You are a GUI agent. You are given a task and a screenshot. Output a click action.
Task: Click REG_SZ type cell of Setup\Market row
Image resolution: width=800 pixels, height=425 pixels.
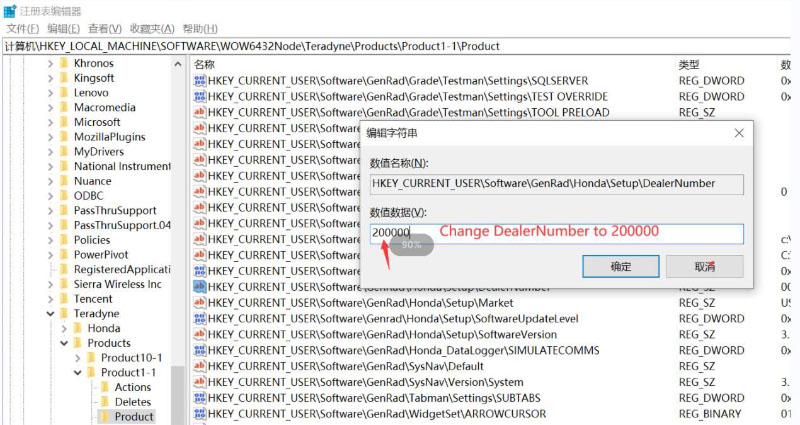click(x=697, y=303)
